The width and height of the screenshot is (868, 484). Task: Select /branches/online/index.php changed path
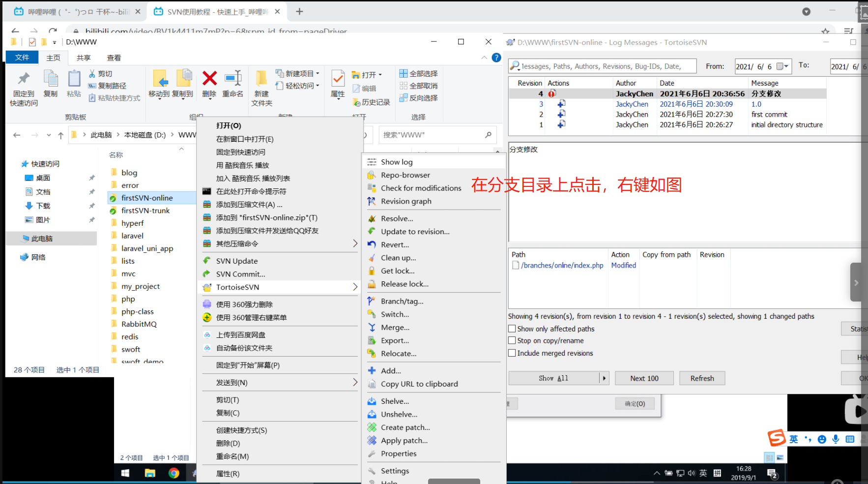pyautogui.click(x=562, y=265)
